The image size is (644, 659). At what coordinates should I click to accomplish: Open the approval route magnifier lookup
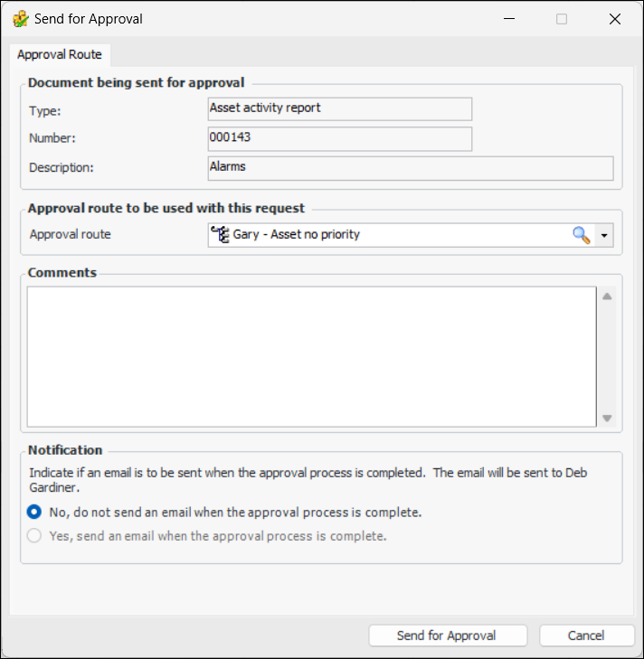[581, 235]
